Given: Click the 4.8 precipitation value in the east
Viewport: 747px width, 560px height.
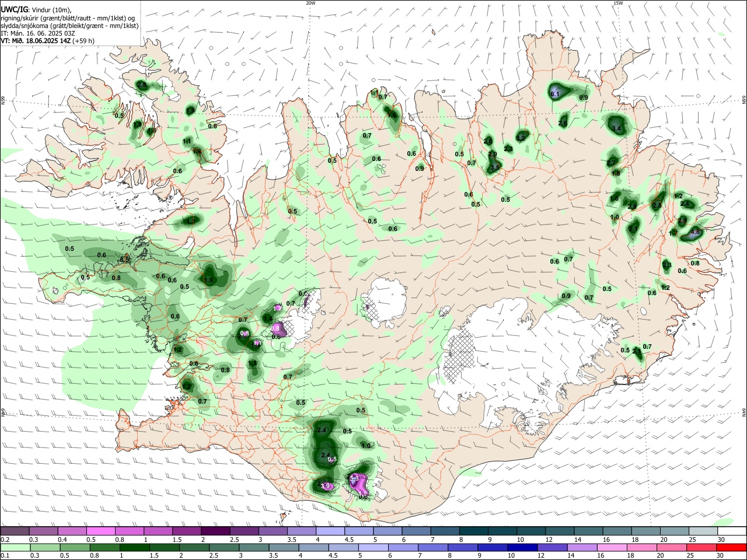Looking at the screenshot, I should (x=694, y=232).
